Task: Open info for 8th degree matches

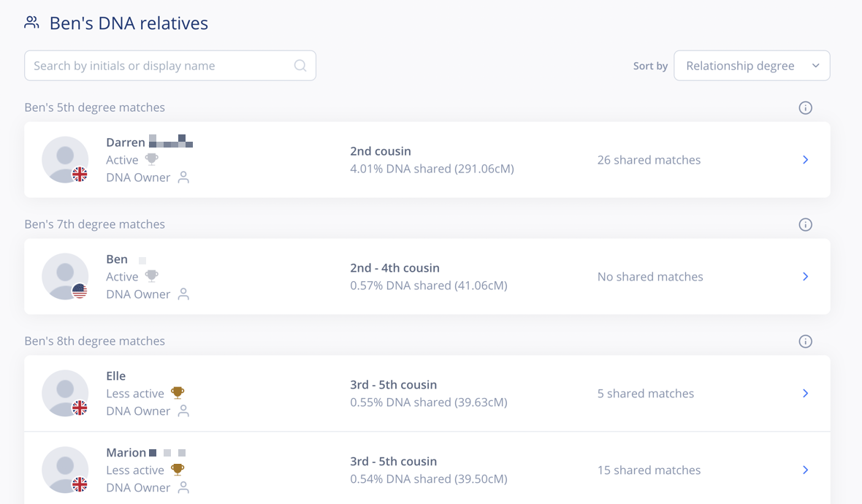Action: tap(805, 342)
